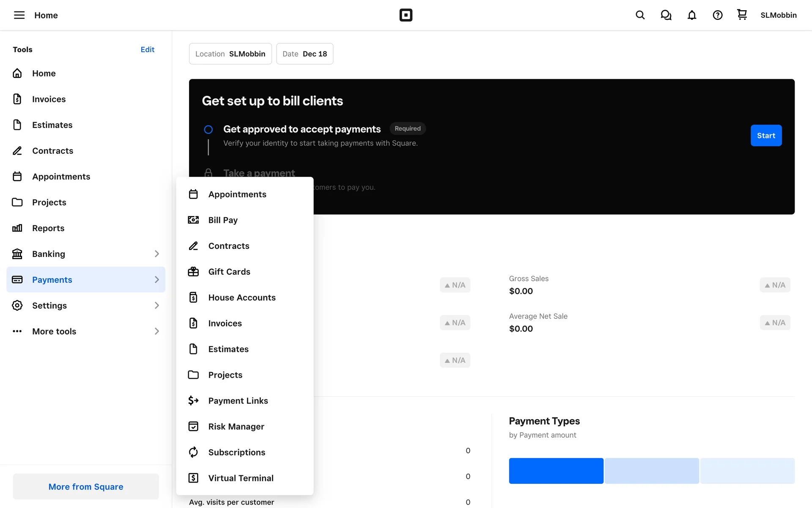Viewport: 812px width, 508px height.
Task: Open notifications bell icon
Action: (x=691, y=15)
